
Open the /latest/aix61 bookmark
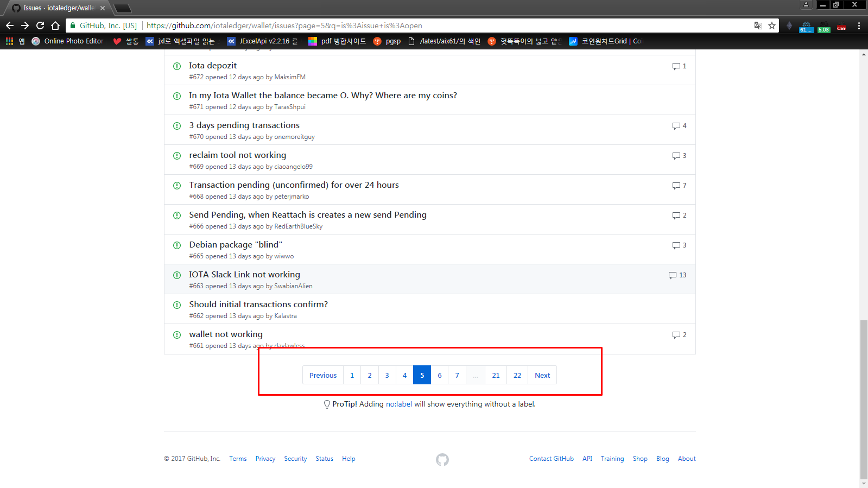point(444,41)
